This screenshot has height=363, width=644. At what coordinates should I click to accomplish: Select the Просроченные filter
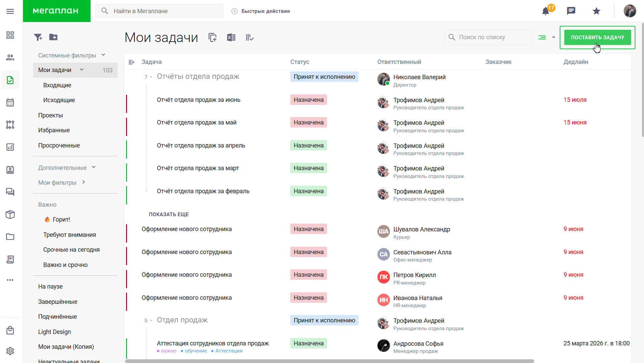59,145
